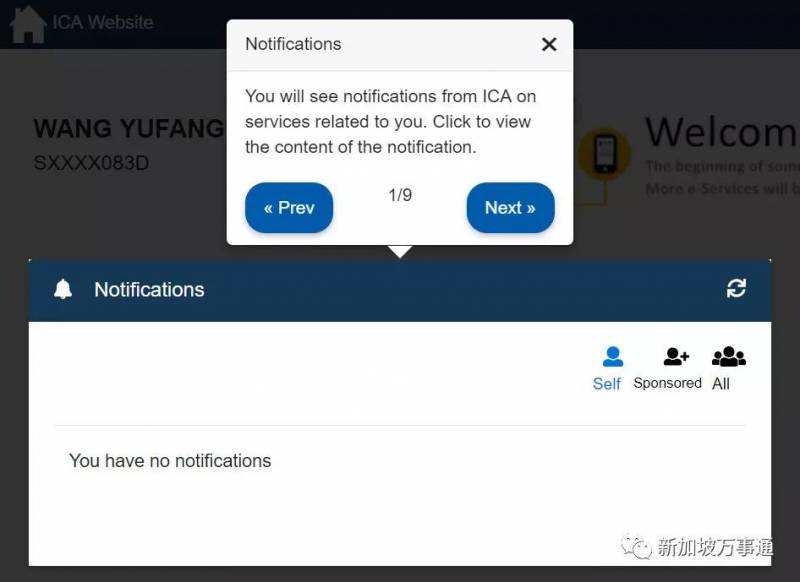Viewport: 800px width, 582px height.
Task: Select the Sponsored person-plus icon
Action: [676, 357]
